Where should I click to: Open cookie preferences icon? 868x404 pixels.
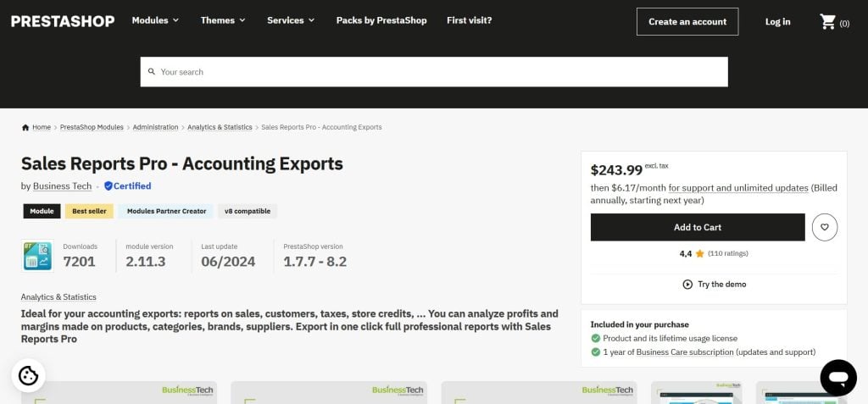tap(28, 376)
